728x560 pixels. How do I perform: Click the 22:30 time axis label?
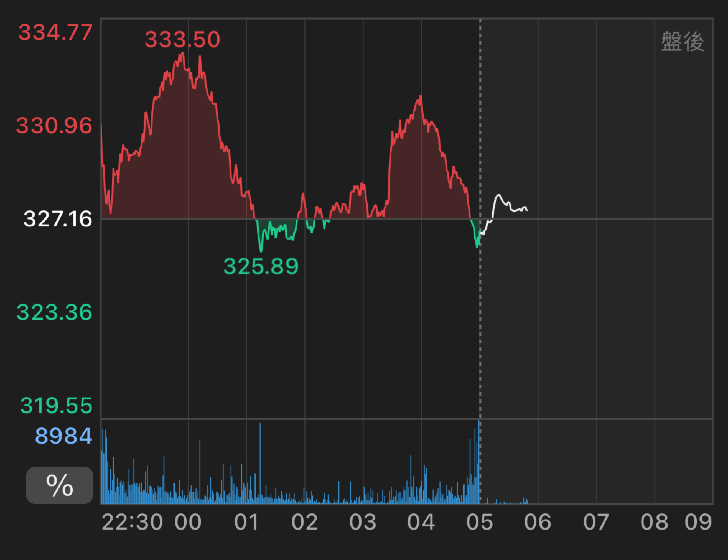click(132, 522)
